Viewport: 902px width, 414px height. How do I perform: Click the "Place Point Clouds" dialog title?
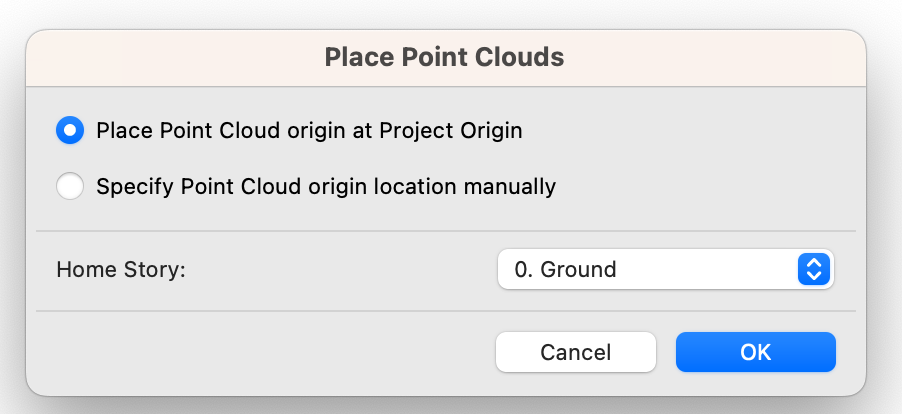(444, 57)
